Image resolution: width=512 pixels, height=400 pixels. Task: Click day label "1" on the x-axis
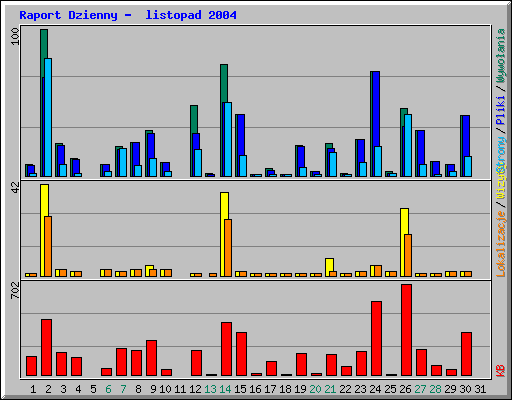[33, 389]
